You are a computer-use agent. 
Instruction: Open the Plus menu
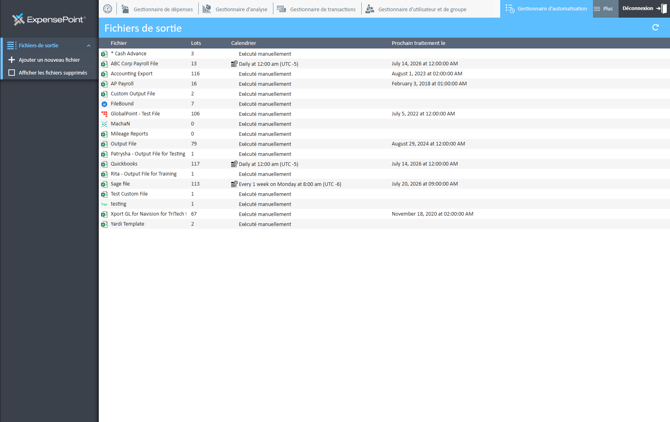pos(605,9)
